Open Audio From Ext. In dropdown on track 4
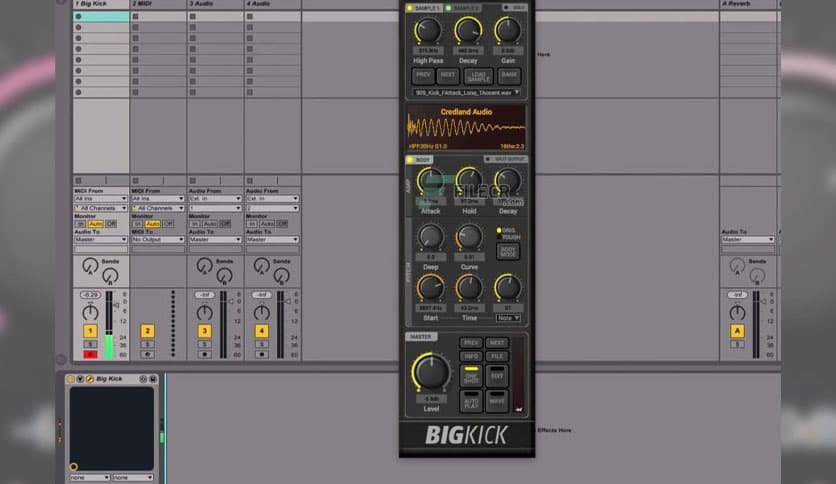 [x=272, y=199]
